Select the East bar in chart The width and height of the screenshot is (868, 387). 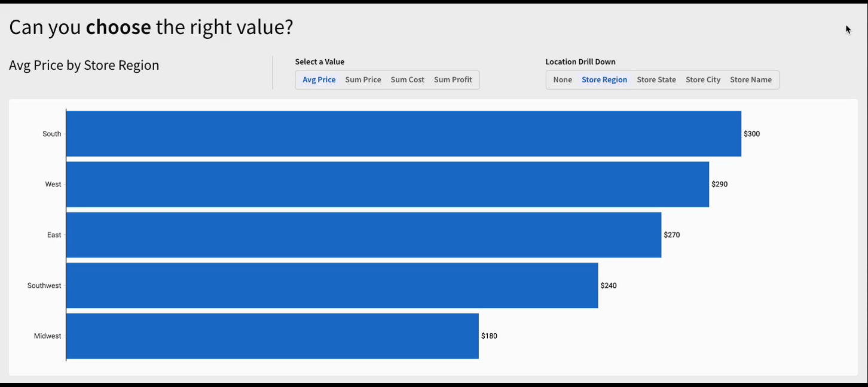[x=363, y=235]
